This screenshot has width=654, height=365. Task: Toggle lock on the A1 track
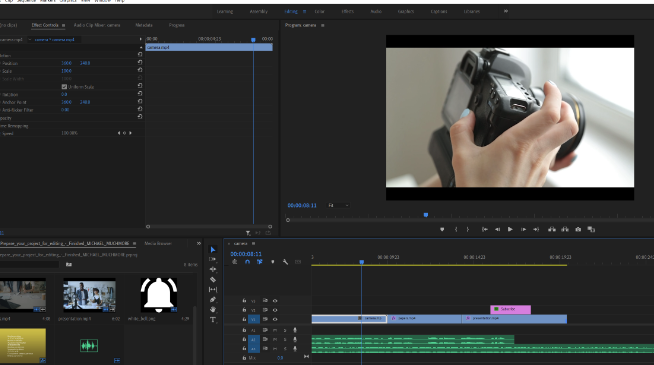[244, 330]
